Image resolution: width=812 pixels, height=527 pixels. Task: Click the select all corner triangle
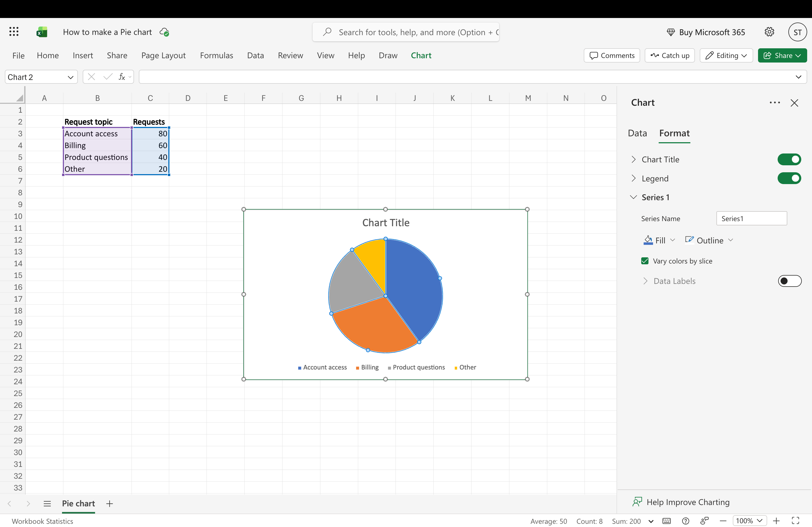pyautogui.click(x=20, y=98)
